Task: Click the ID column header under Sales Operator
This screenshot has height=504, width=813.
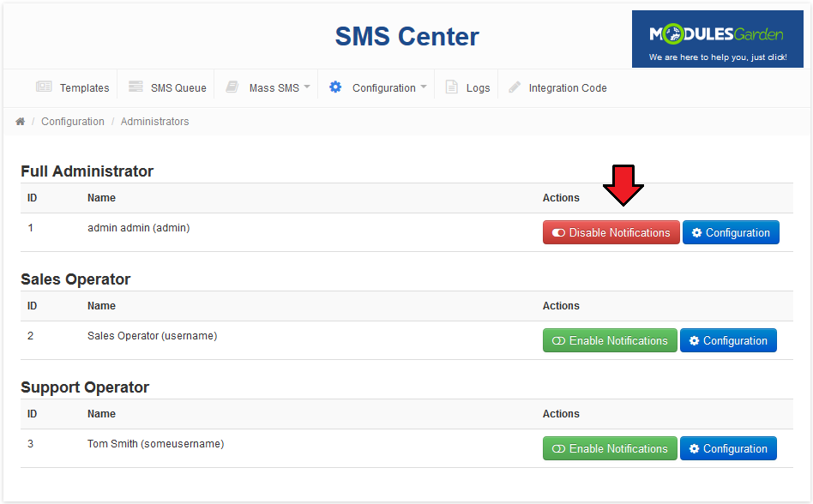Action: click(x=32, y=306)
